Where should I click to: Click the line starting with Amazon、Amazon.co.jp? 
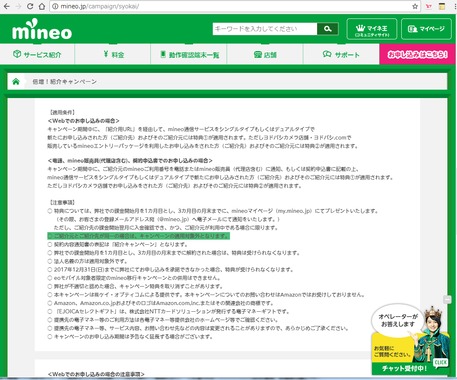[160, 303]
